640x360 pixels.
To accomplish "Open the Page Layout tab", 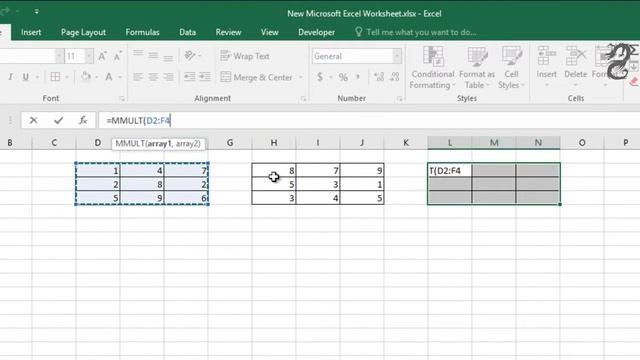I will pos(83,32).
